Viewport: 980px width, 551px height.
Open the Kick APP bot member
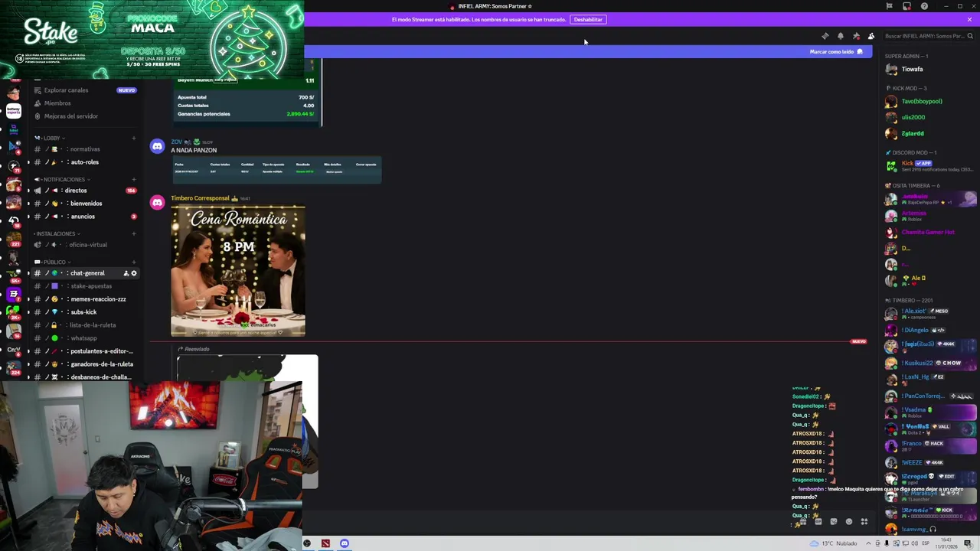point(930,165)
